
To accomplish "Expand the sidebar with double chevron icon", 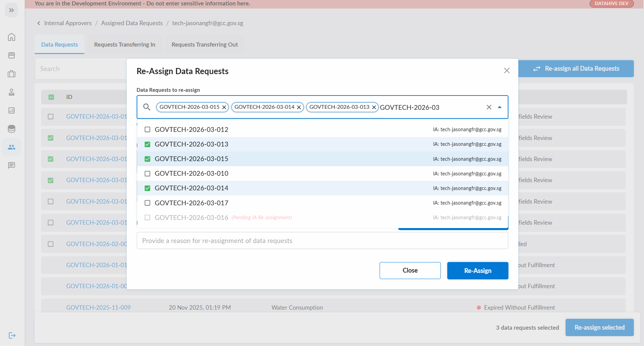I will pyautogui.click(x=12, y=10).
